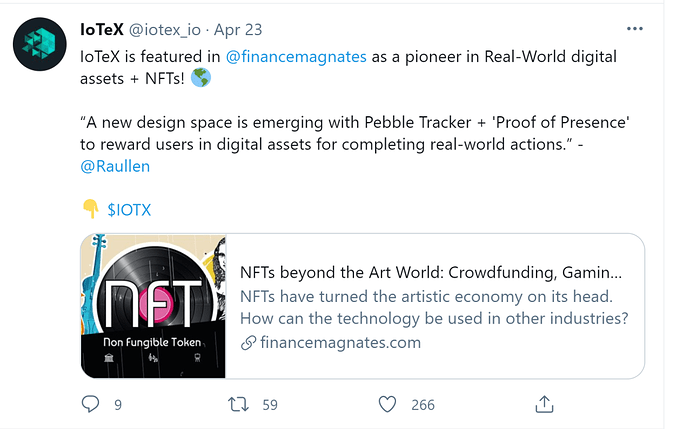Click the NFT vinyl record card thumbnail

(x=153, y=306)
